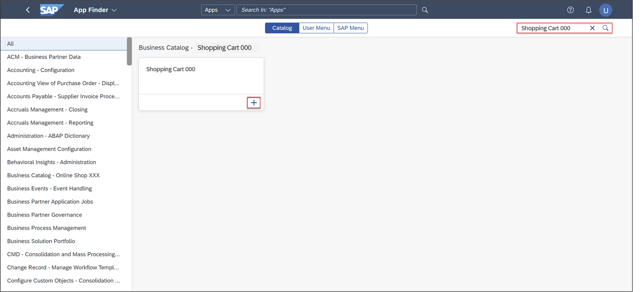
Task: Select Administration - ABAP Dictionary
Action: [x=64, y=136]
